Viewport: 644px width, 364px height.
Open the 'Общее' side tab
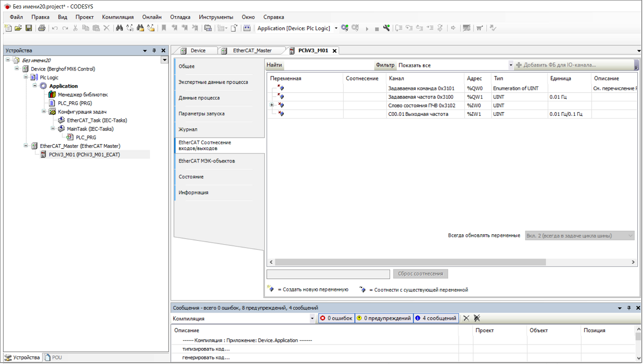[214, 66]
